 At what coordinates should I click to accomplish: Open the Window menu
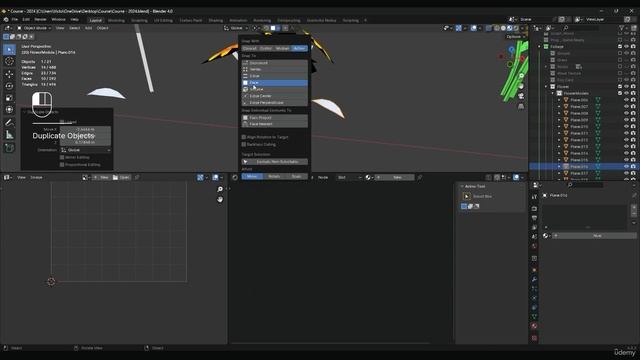click(x=58, y=20)
